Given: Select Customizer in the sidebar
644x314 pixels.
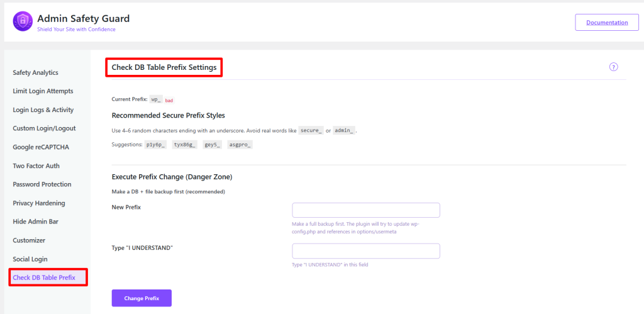Looking at the screenshot, I should tap(29, 240).
